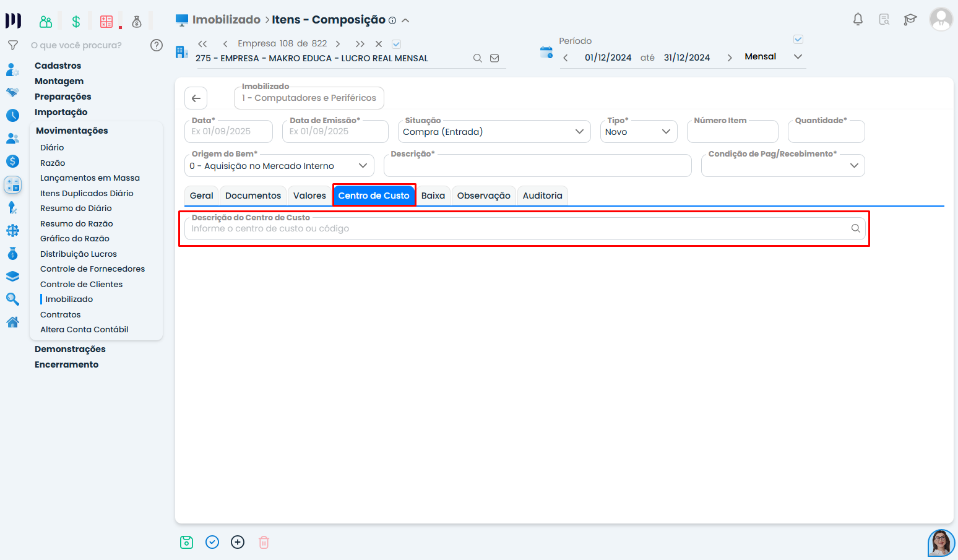Screen dimensions: 958x560
Task: Click the blue check-circle confirm icon
Action: click(212, 543)
